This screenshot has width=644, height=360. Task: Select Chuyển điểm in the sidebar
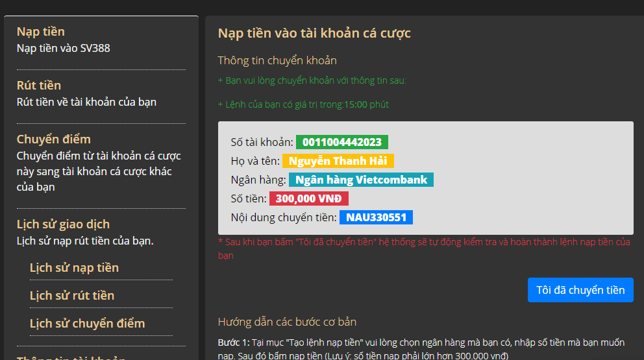pyautogui.click(x=54, y=139)
